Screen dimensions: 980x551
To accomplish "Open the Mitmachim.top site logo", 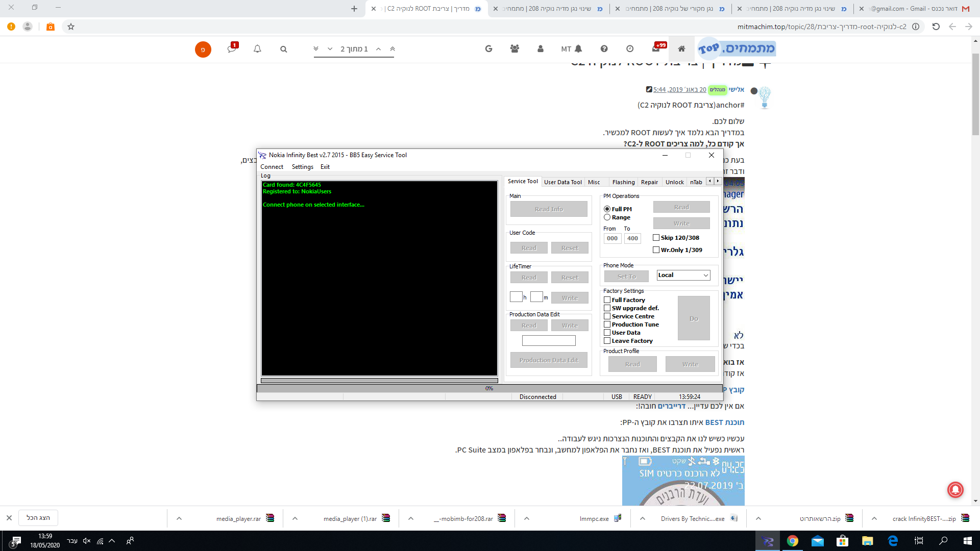I will (x=737, y=48).
